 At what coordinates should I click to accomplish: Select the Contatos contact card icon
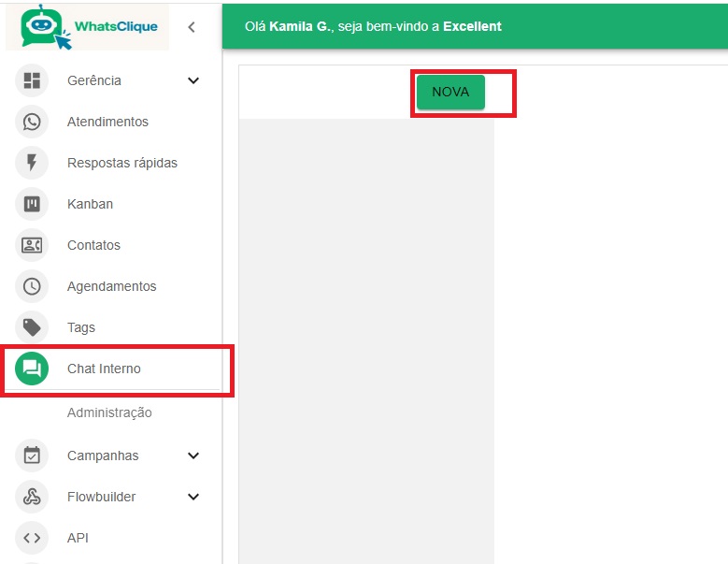pyautogui.click(x=32, y=245)
